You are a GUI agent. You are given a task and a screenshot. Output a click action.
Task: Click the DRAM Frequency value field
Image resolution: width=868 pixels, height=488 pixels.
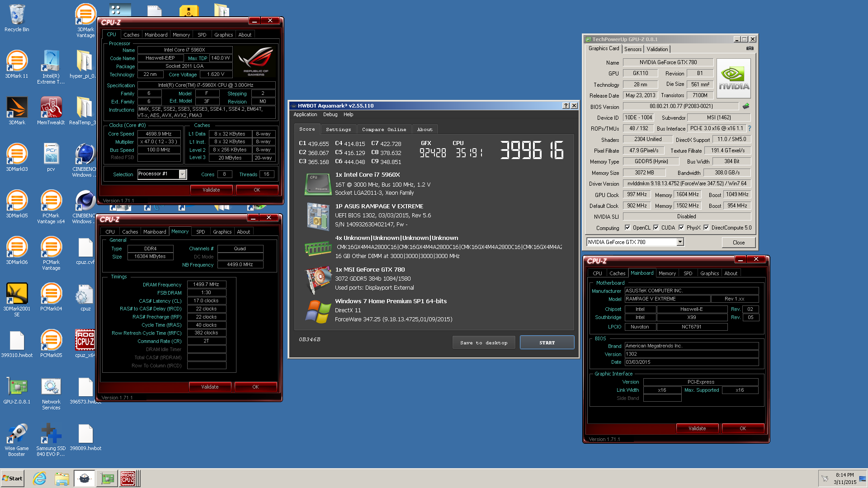tap(206, 285)
